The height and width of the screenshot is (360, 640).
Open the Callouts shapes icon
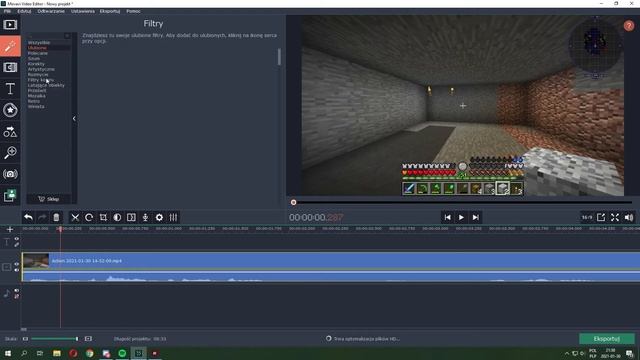[10, 131]
